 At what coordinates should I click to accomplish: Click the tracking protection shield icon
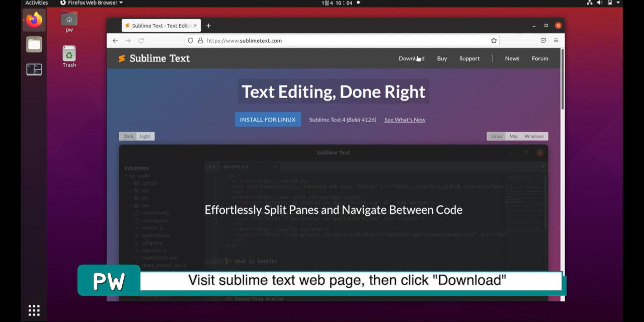pyautogui.click(x=190, y=41)
